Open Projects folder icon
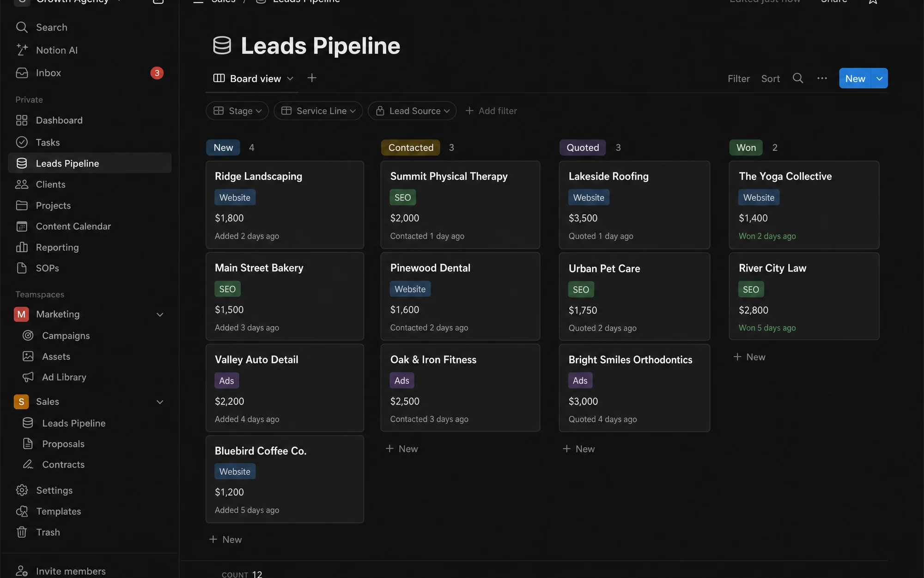The width and height of the screenshot is (924, 578). coord(22,205)
